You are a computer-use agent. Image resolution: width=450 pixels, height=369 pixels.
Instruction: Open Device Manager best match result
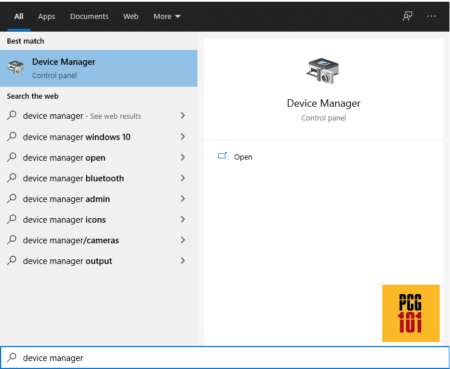[x=99, y=68]
